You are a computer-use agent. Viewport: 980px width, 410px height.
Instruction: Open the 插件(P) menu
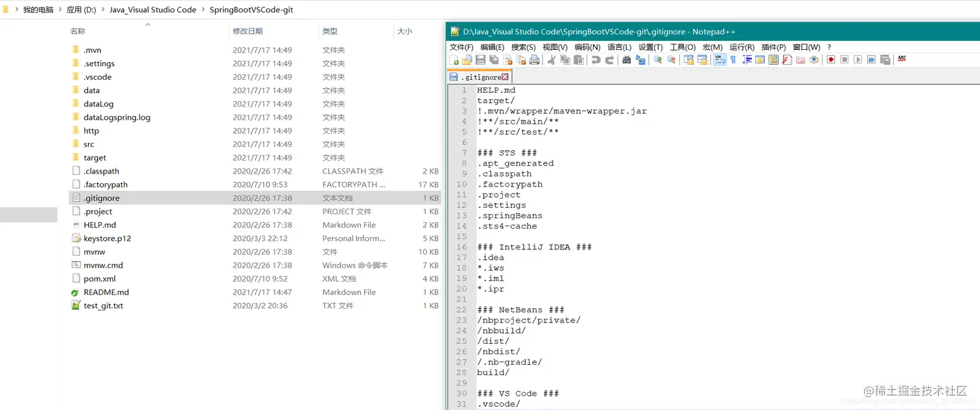(773, 47)
